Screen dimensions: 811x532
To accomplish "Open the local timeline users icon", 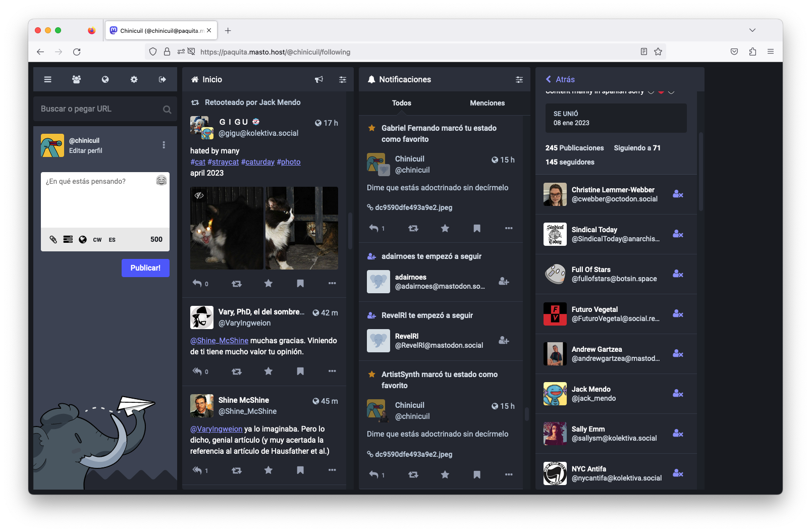I will pyautogui.click(x=76, y=79).
